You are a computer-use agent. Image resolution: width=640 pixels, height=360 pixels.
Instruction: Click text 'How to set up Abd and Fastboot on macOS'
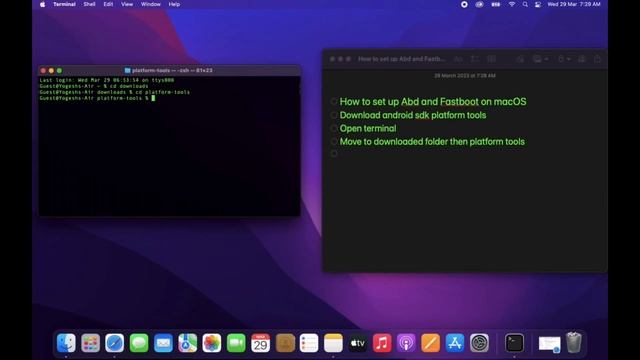[433, 102]
